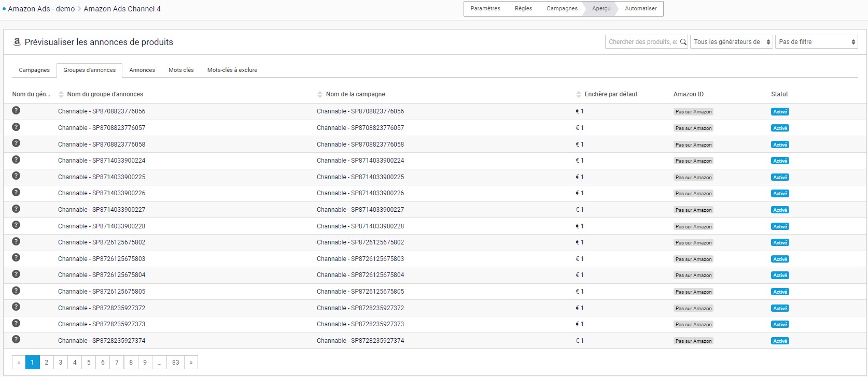Go to pagination page 2
Screen dimensions: 868x377
pos(47,362)
